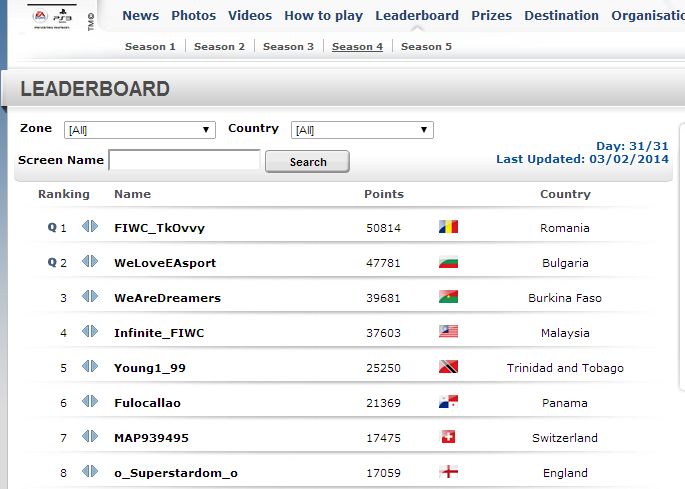Click the Points column header
Screen dimensions: 685x489
tap(384, 194)
